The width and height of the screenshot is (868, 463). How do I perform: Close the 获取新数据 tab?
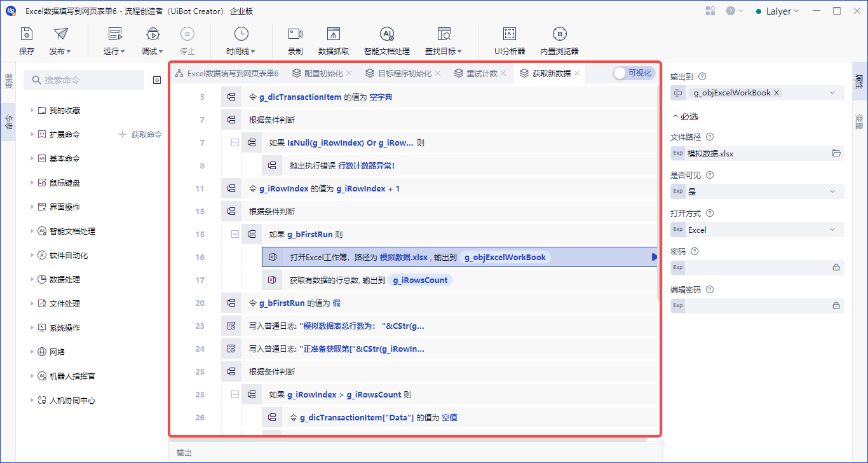577,73
